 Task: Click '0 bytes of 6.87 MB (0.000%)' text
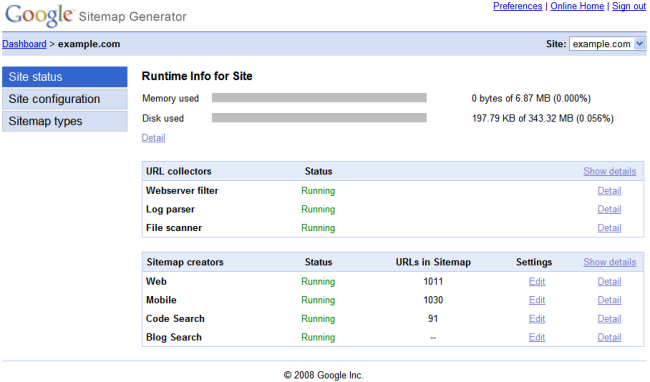pyautogui.click(x=531, y=98)
